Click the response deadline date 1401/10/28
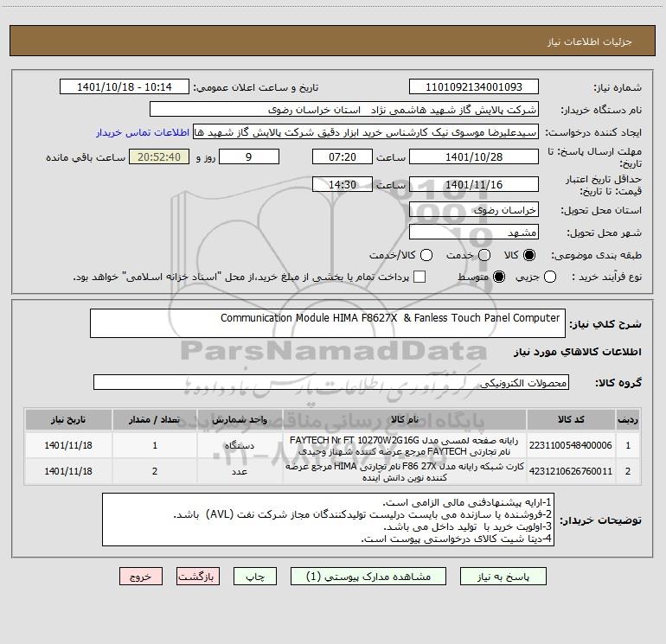 point(474,156)
